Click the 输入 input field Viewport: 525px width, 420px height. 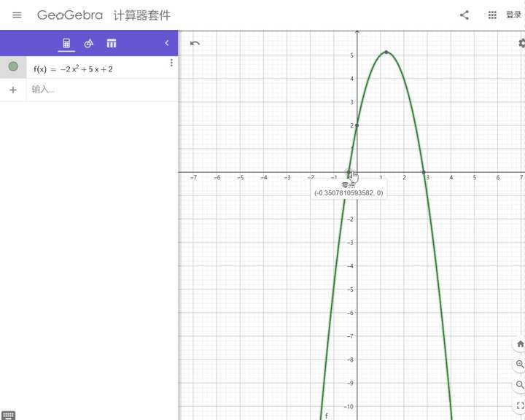(x=102, y=90)
